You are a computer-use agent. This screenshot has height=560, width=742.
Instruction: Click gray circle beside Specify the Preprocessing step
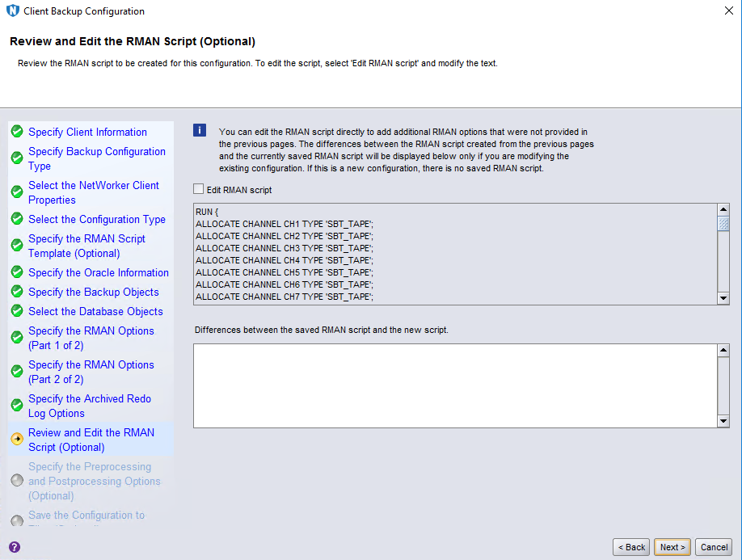[x=16, y=481]
